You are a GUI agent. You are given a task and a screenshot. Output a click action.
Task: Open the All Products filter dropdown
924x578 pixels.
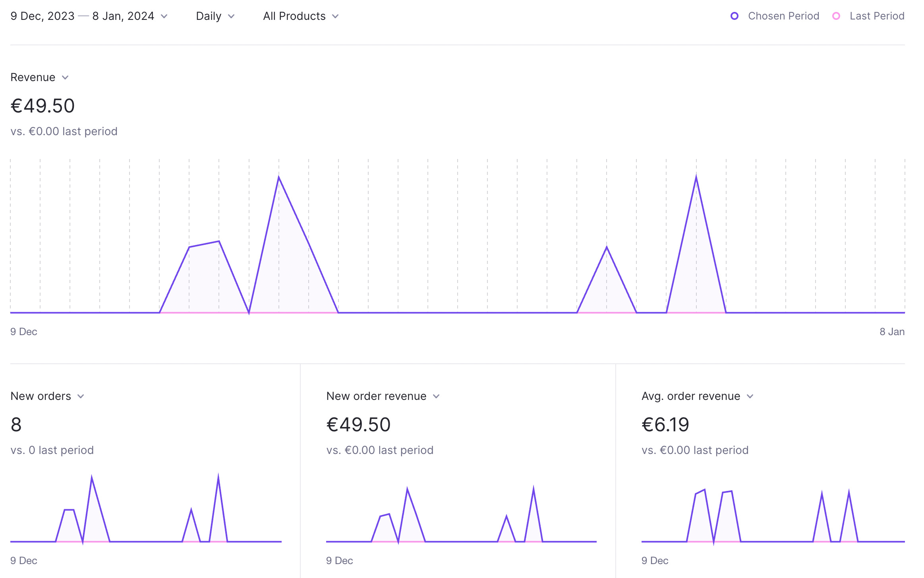click(x=294, y=16)
